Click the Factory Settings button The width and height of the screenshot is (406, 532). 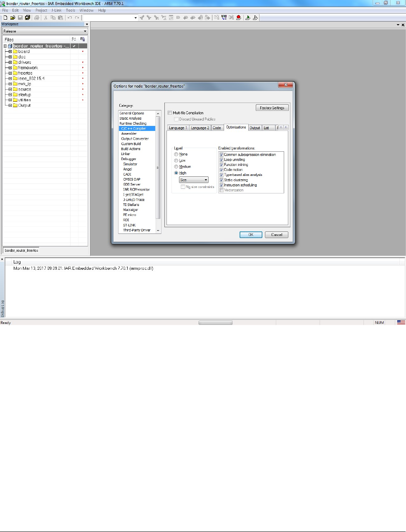tap(272, 108)
